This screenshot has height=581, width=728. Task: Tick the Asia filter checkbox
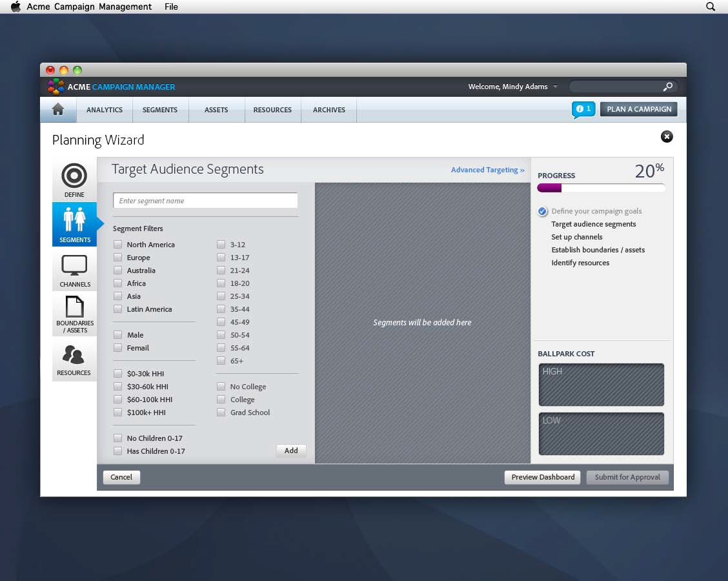point(118,296)
